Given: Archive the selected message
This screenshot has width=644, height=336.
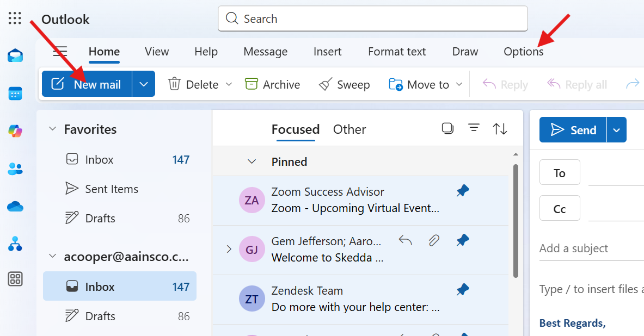Looking at the screenshot, I should pyautogui.click(x=272, y=84).
